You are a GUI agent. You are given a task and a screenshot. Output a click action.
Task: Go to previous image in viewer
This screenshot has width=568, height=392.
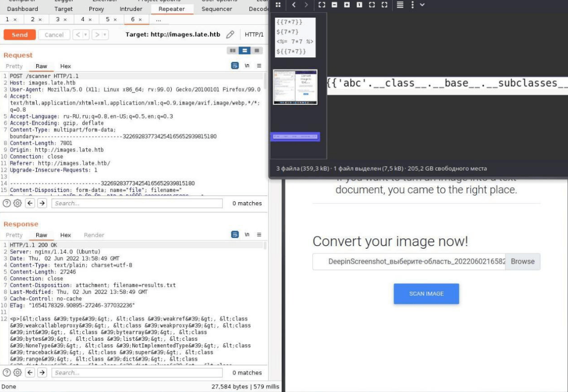click(294, 5)
